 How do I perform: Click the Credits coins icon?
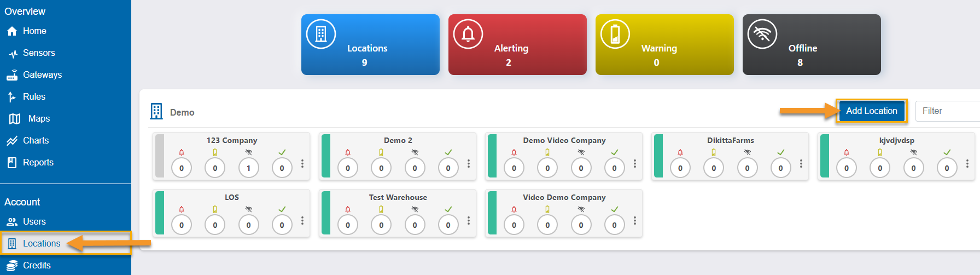(12, 266)
